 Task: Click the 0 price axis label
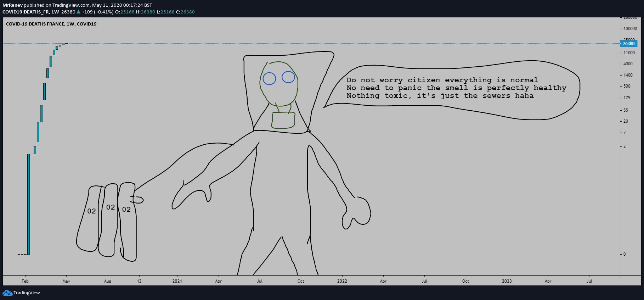click(x=625, y=254)
